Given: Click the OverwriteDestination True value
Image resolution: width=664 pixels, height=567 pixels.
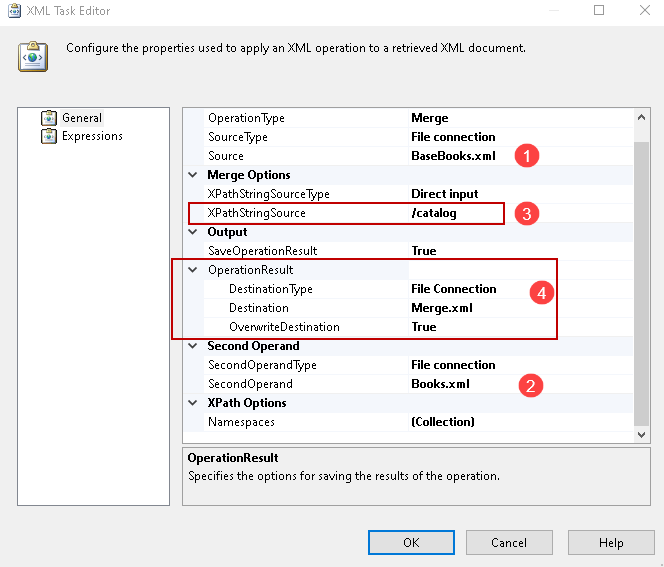Looking at the screenshot, I should pyautogui.click(x=424, y=327).
